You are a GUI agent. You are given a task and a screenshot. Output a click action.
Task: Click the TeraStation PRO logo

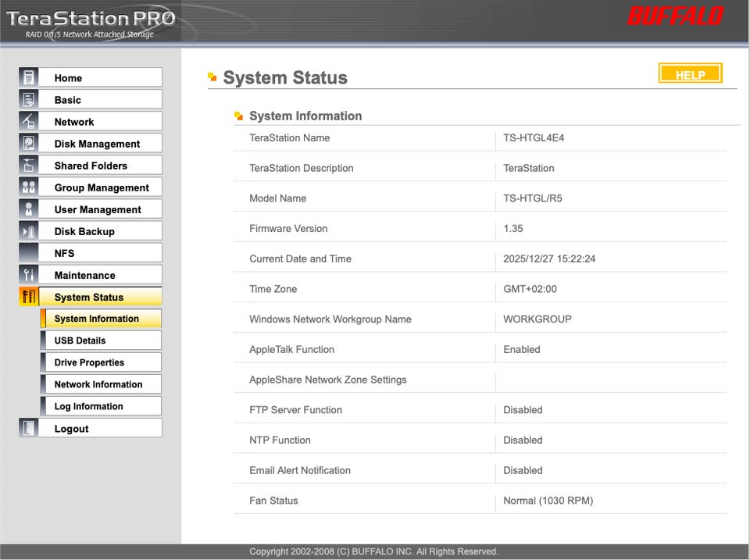point(91,23)
